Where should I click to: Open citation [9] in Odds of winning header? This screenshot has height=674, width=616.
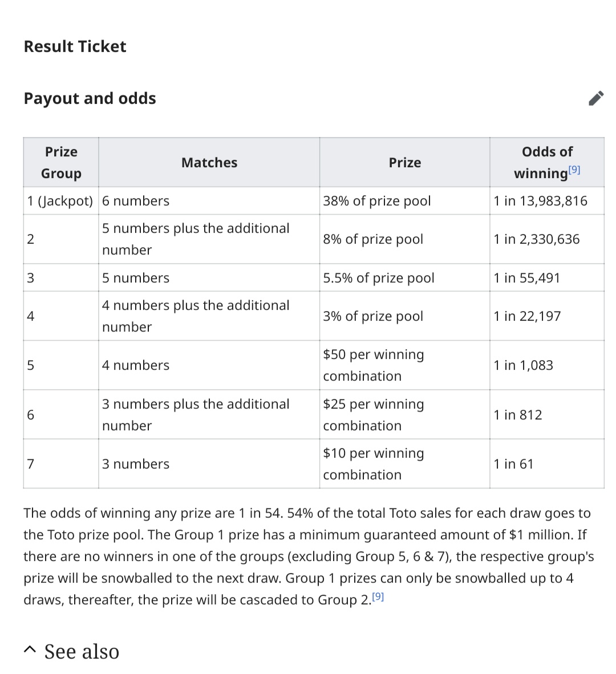click(x=574, y=169)
